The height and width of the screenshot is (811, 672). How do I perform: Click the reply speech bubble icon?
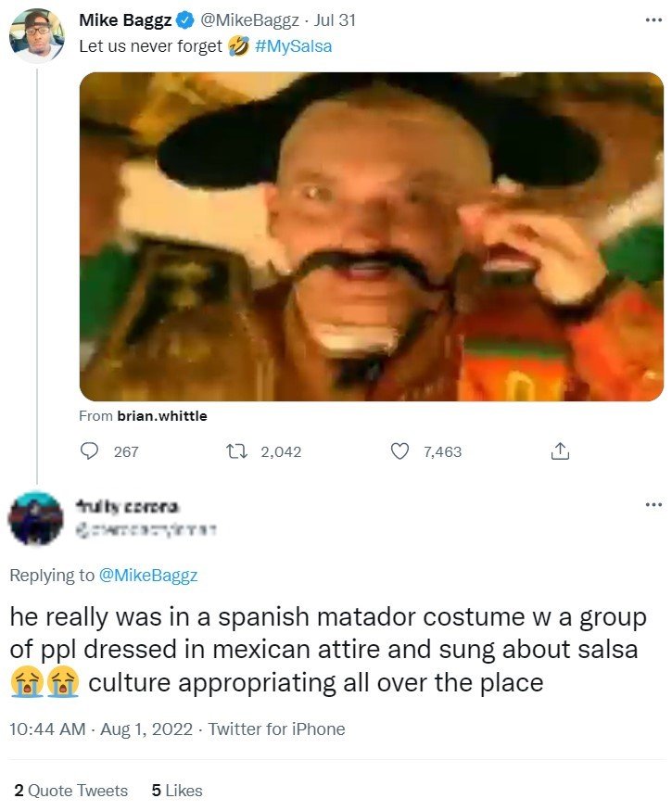click(x=90, y=451)
